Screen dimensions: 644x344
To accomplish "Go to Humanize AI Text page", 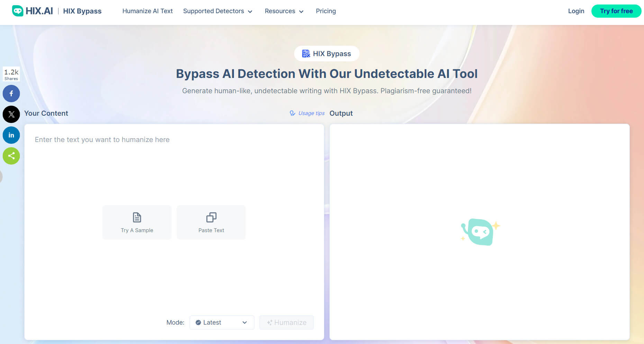I will coord(147,11).
